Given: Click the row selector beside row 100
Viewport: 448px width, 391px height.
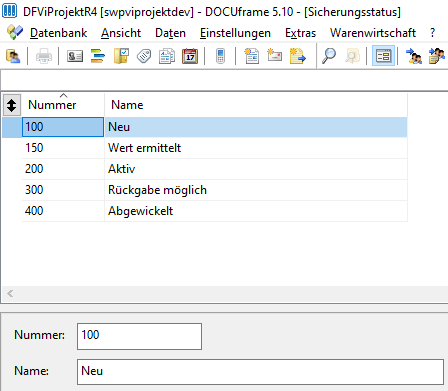Looking at the screenshot, I should click(12, 127).
